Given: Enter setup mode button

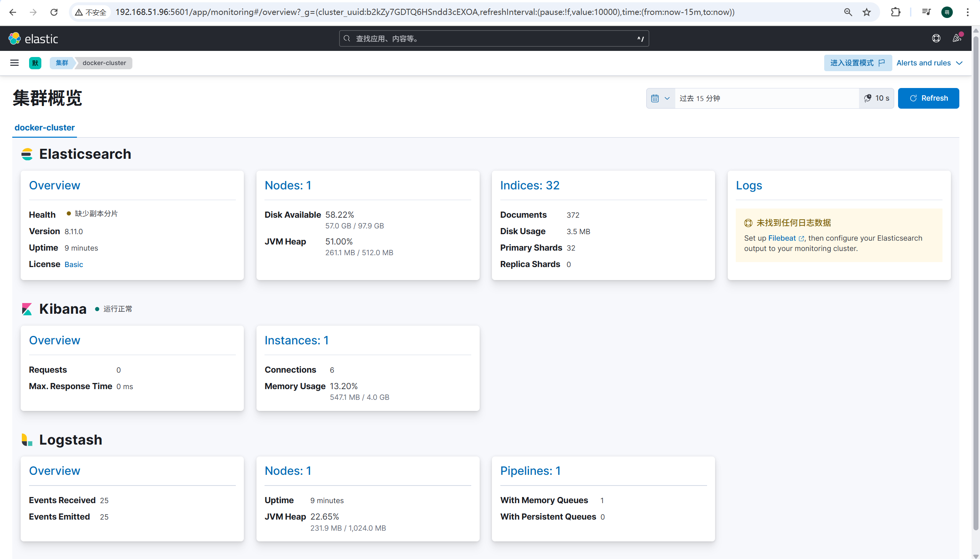Looking at the screenshot, I should click(857, 63).
